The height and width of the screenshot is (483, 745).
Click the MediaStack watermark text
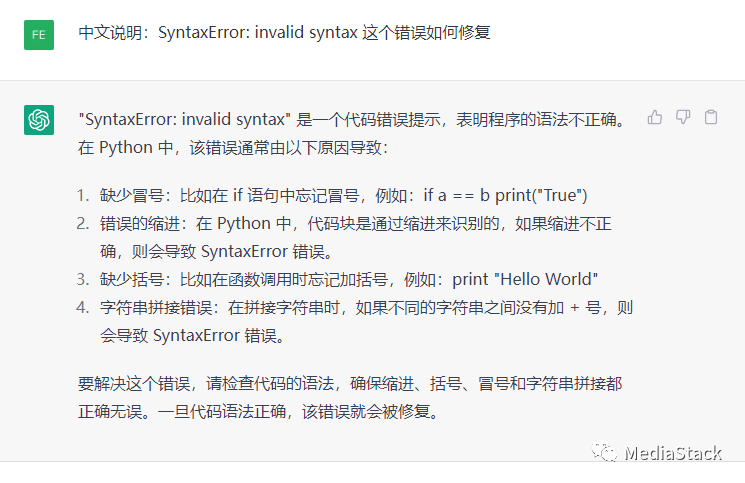(x=672, y=453)
